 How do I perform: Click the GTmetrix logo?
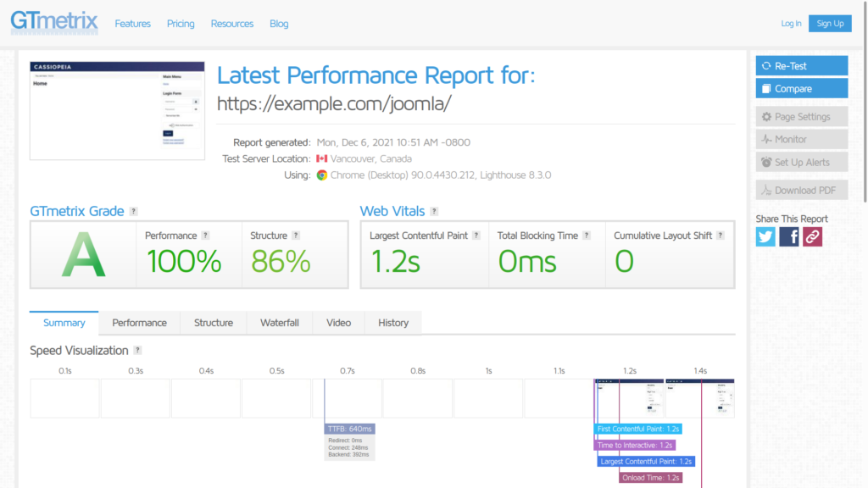click(54, 23)
